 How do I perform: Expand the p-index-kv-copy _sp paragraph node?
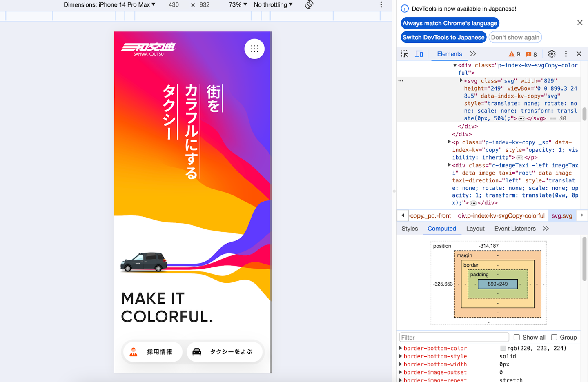click(449, 142)
